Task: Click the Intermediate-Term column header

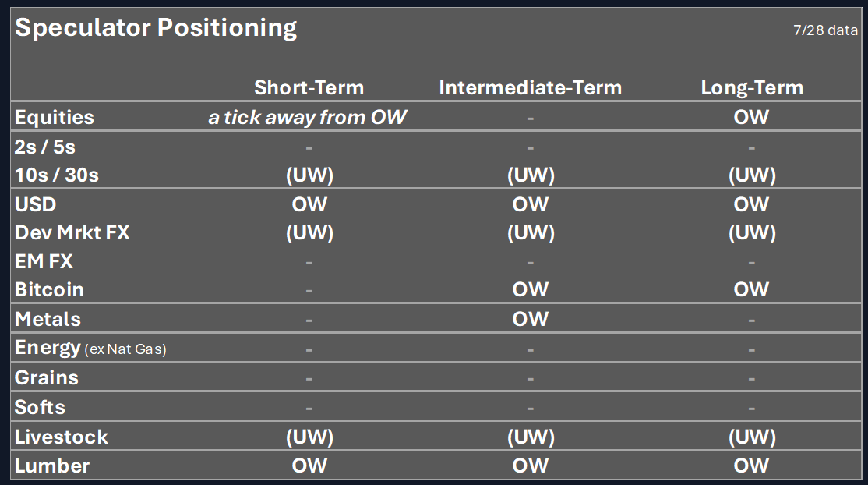Action: point(531,87)
